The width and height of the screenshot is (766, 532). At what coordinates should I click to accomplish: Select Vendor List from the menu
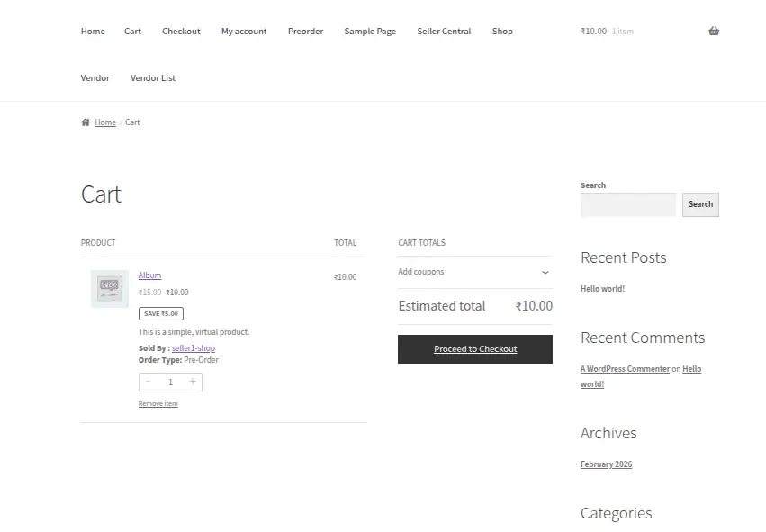[x=153, y=78]
